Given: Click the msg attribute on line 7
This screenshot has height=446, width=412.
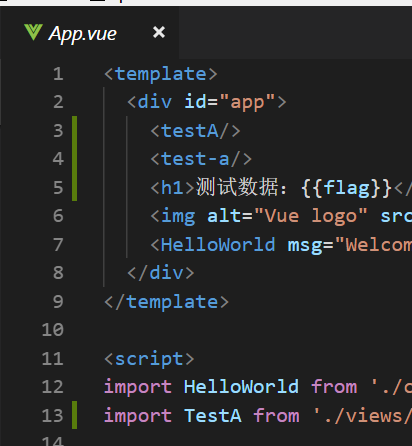Looking at the screenshot, I should pos(305,246).
